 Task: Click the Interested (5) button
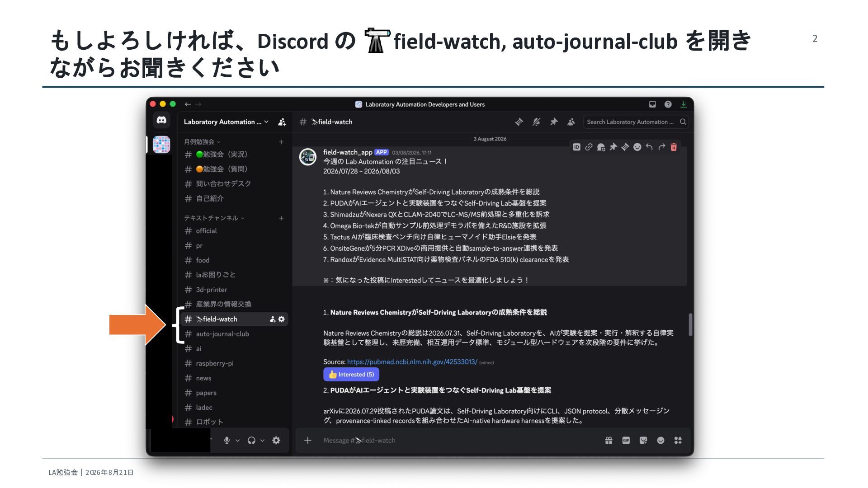[351, 375]
